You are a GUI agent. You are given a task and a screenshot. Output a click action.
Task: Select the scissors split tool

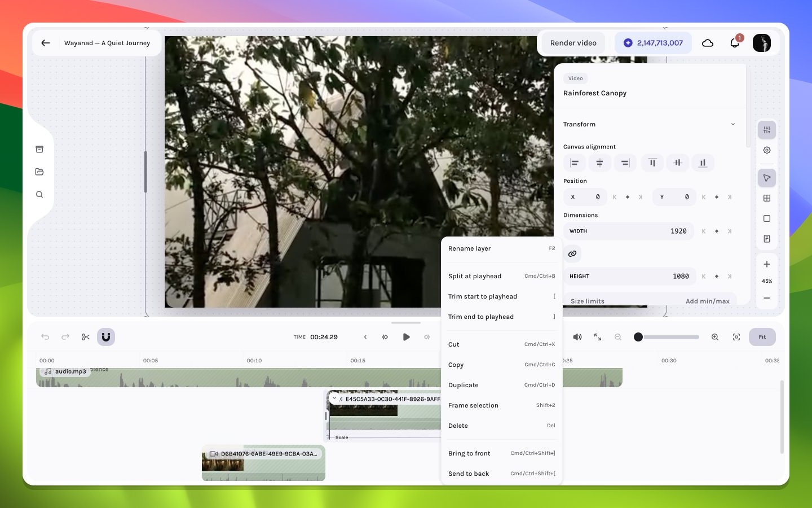point(86,337)
